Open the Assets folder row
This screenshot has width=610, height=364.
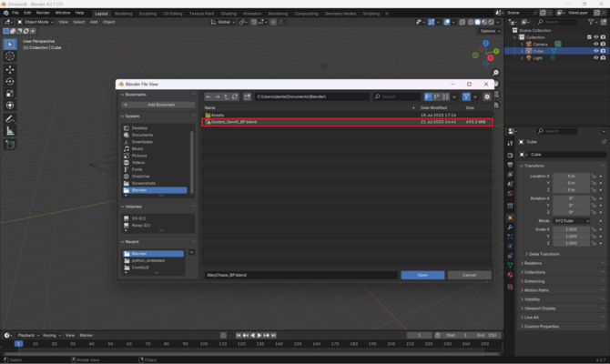pos(347,115)
